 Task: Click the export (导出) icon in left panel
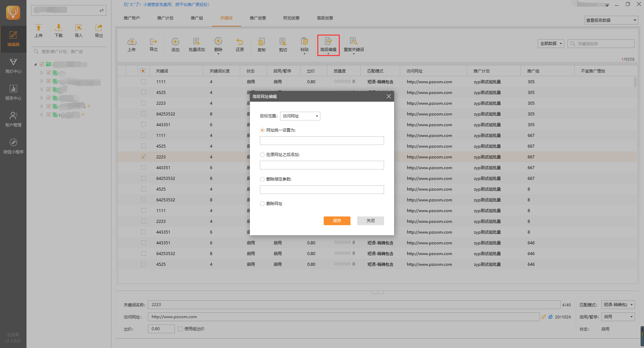click(x=99, y=31)
